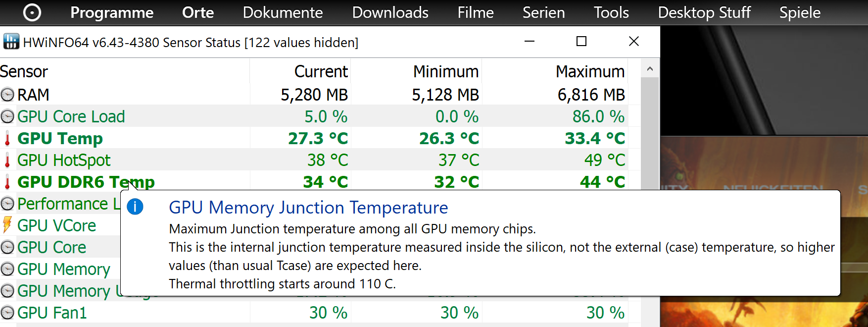868x327 pixels.
Task: Click the RAM sensor clock icon
Action: click(x=7, y=95)
